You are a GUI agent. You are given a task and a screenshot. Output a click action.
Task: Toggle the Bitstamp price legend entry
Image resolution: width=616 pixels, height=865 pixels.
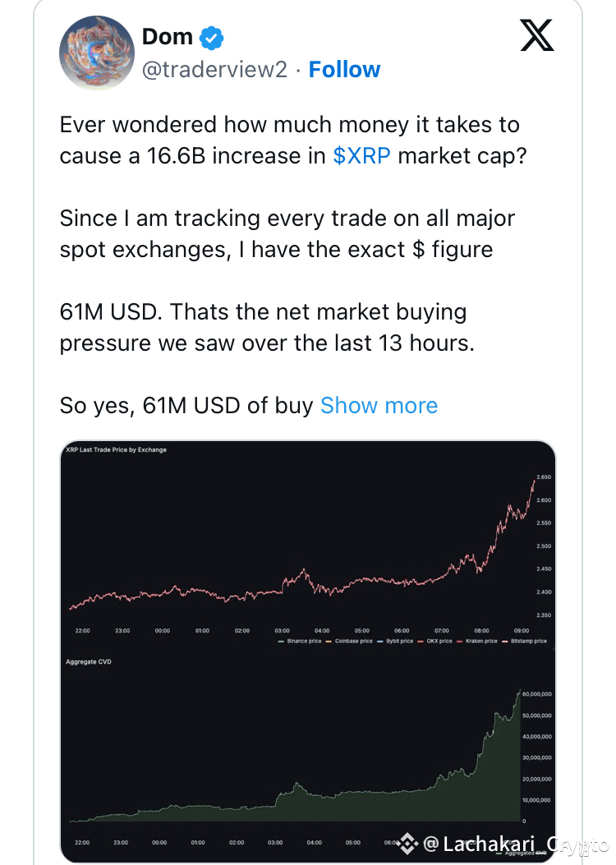click(525, 641)
